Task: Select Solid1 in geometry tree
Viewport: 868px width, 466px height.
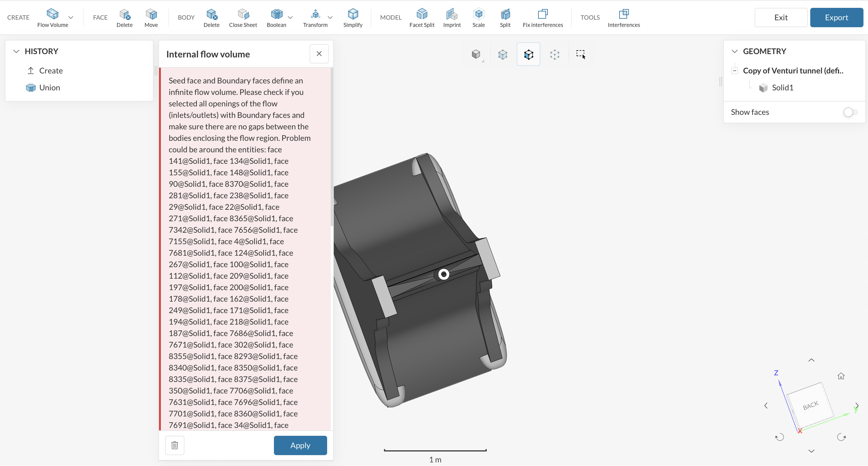Action: [782, 88]
